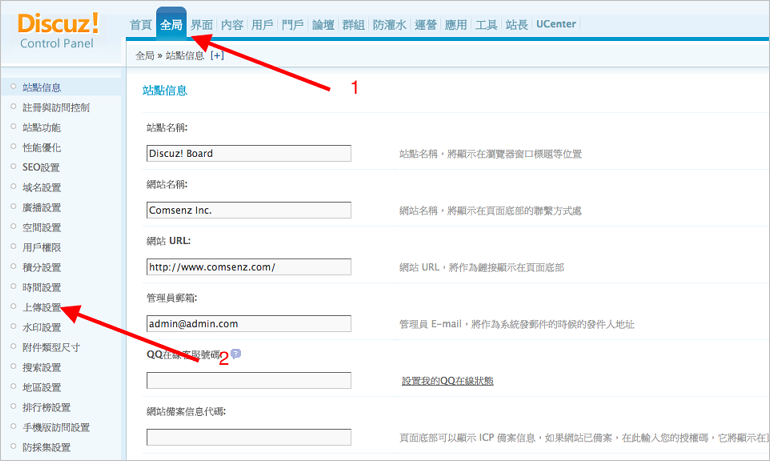Go to 地區設置 settings

click(42, 387)
